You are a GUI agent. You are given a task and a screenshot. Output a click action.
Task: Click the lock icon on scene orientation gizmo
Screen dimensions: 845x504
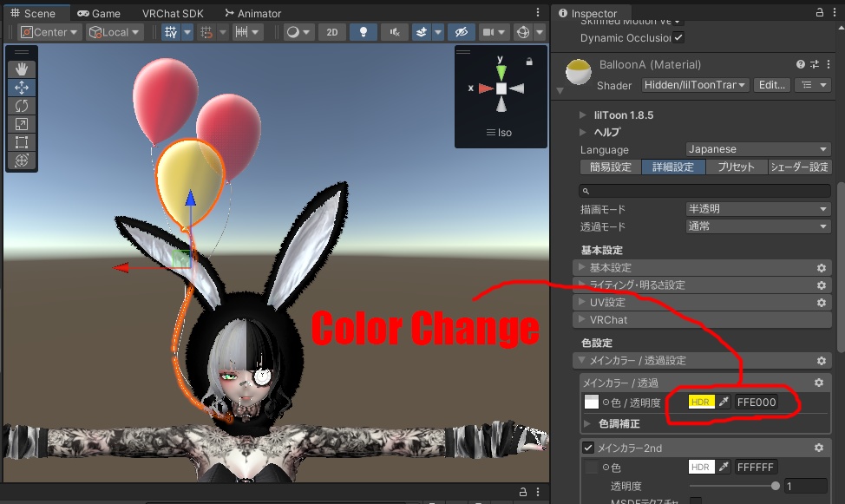click(529, 62)
